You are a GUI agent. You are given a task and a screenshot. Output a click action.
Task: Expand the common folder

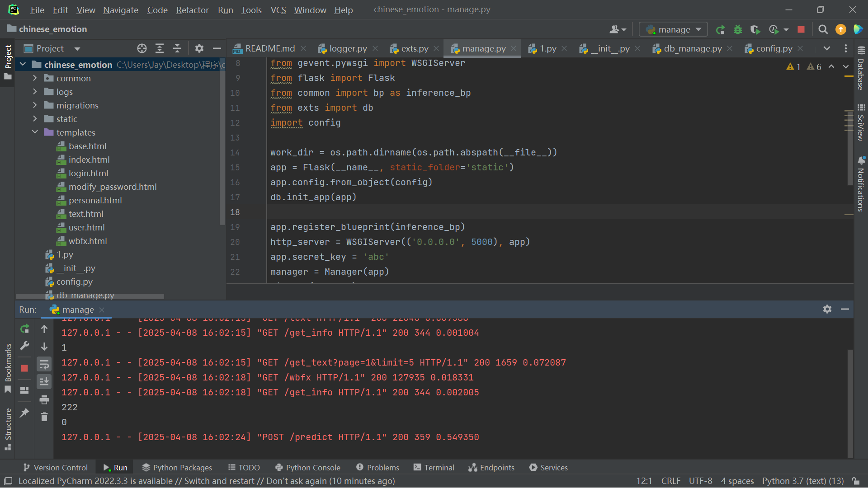[x=35, y=78]
